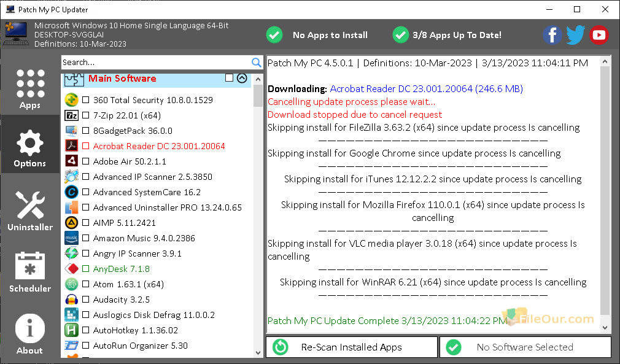The height and width of the screenshot is (364, 620).
Task: Open the Scheduler section
Action: tap(30, 271)
